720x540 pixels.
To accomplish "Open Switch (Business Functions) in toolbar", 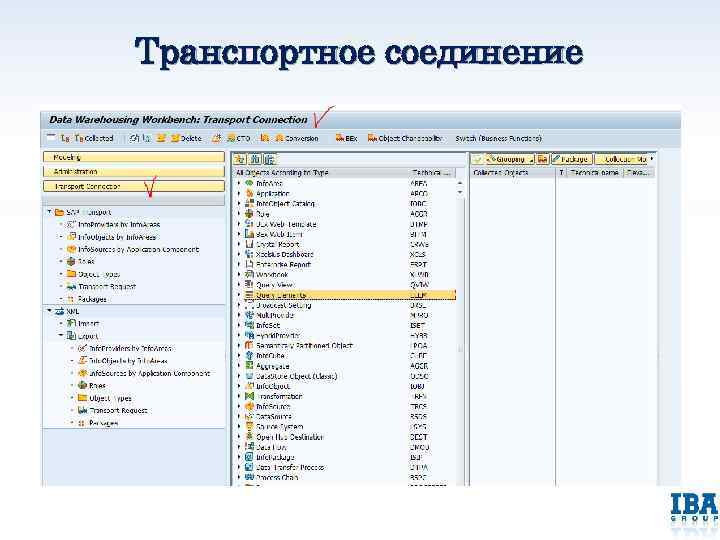I will pyautogui.click(x=499, y=138).
